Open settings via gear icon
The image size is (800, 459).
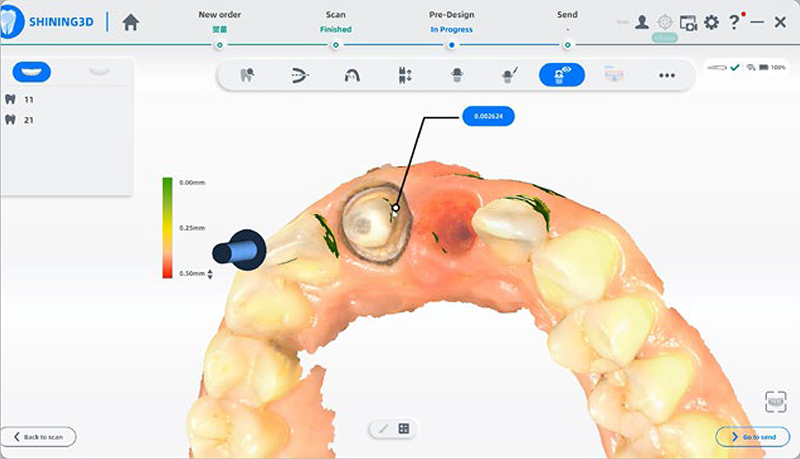pyautogui.click(x=711, y=22)
